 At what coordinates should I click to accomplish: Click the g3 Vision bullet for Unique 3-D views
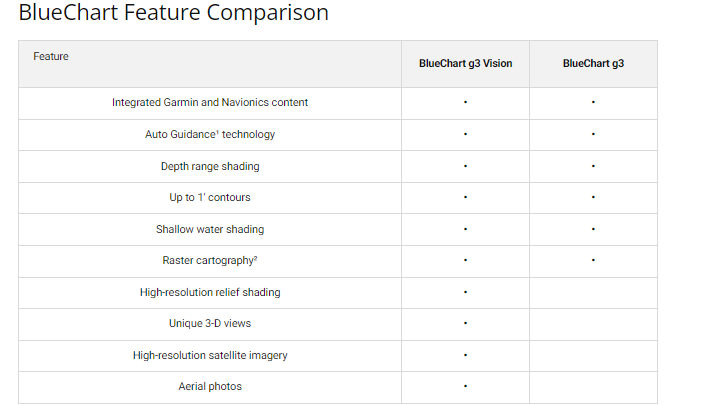[x=465, y=324]
